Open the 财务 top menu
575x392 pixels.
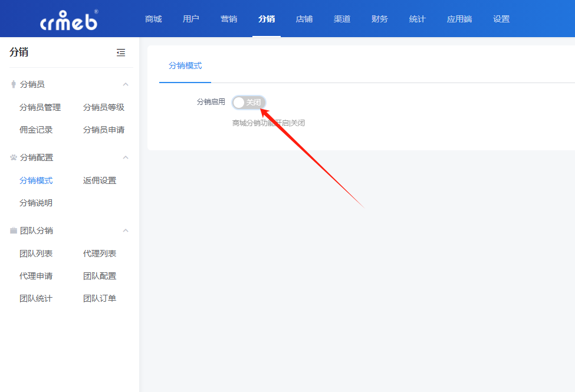tap(380, 19)
